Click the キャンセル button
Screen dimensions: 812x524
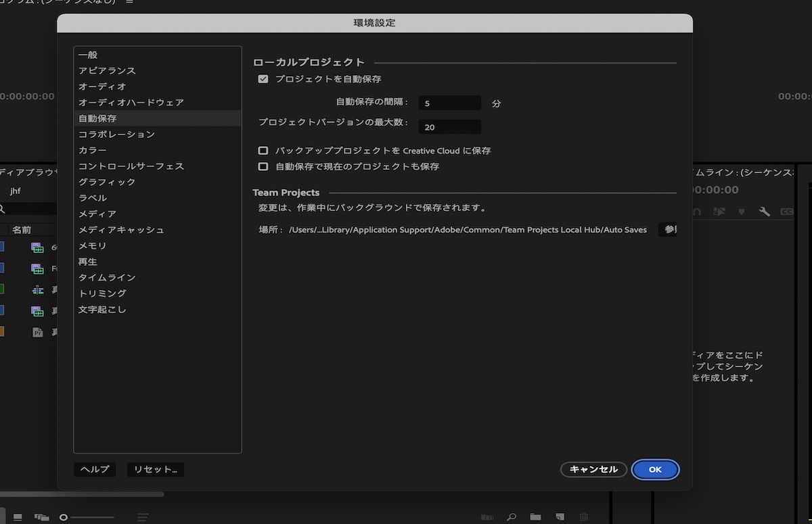pyautogui.click(x=593, y=469)
